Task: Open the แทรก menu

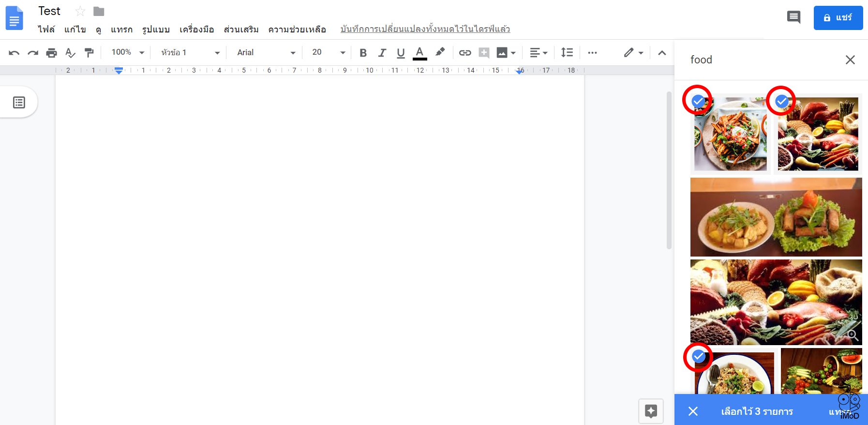Action: pyautogui.click(x=121, y=30)
